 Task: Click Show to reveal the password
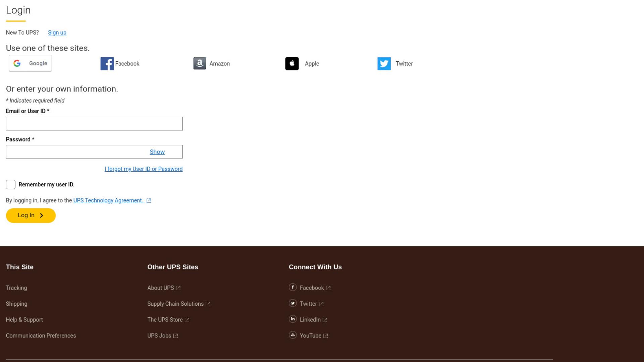157,152
